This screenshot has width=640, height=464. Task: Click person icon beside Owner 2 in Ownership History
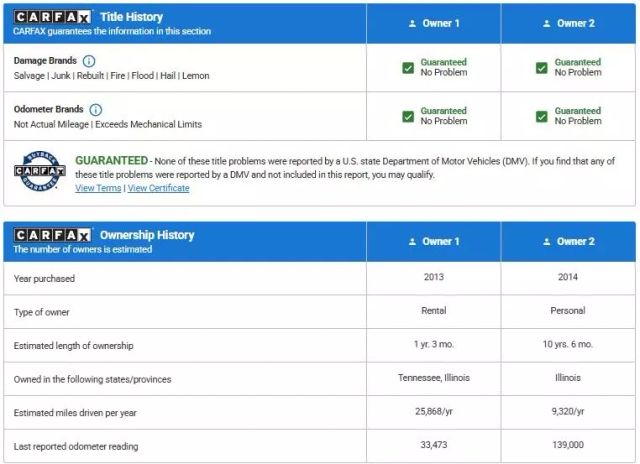[x=547, y=242]
